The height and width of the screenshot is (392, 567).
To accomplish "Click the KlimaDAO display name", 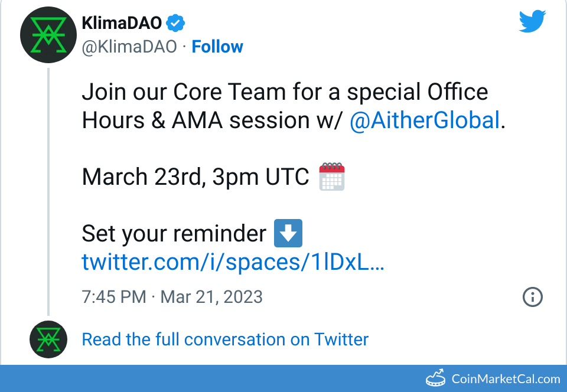I will point(122,23).
